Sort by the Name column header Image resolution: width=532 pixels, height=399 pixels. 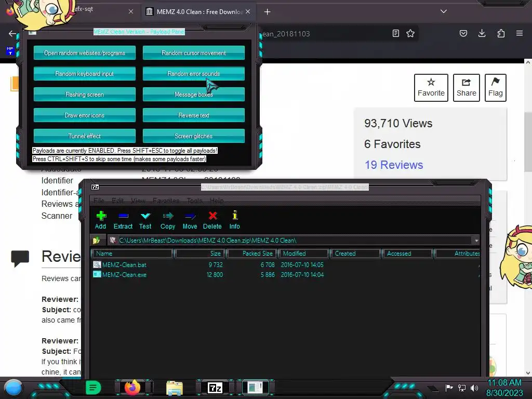pos(132,254)
